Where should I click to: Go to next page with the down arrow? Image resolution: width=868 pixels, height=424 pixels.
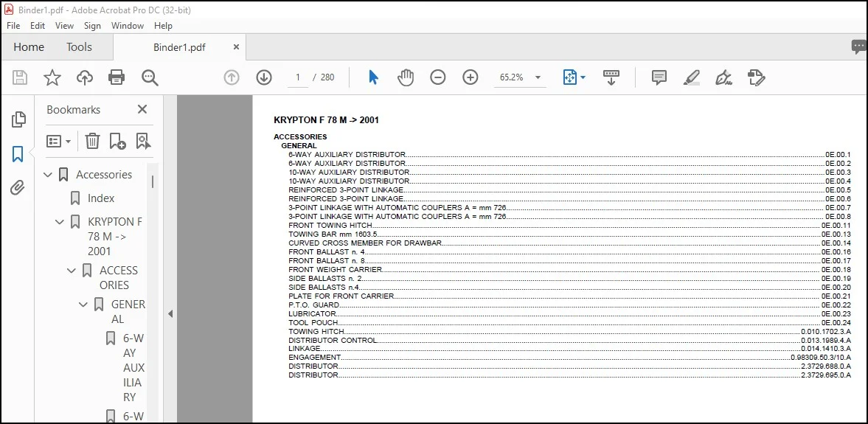point(264,77)
